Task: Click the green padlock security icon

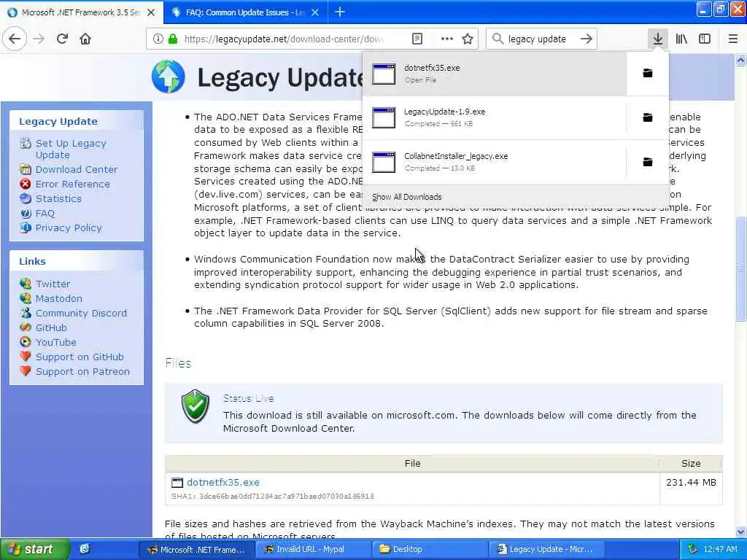Action: 173,39
